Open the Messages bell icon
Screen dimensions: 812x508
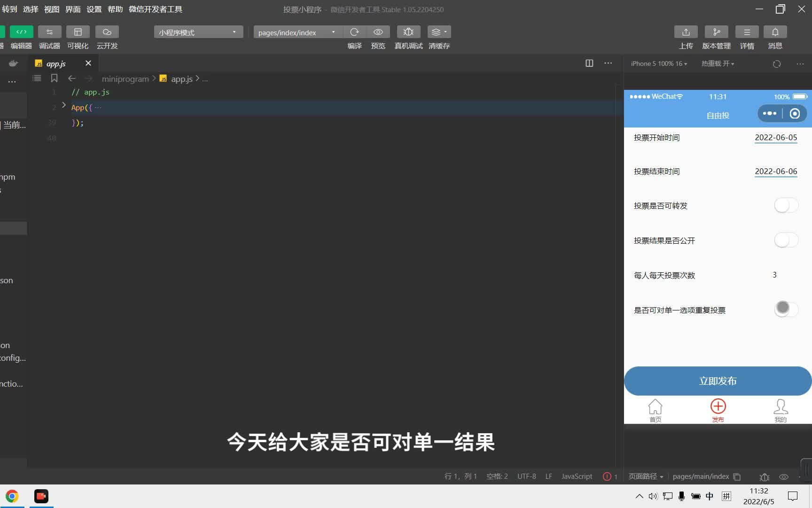775,32
